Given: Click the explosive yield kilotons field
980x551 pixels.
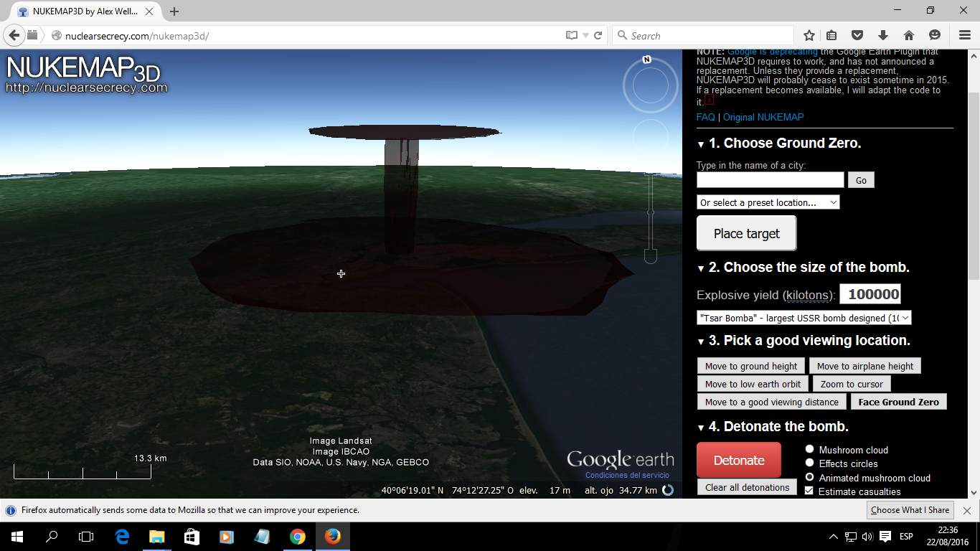Looking at the screenshot, I should 870,294.
